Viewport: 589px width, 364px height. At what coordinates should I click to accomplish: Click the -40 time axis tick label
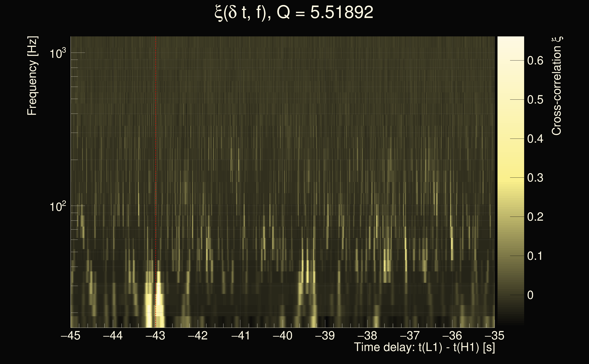(x=282, y=336)
